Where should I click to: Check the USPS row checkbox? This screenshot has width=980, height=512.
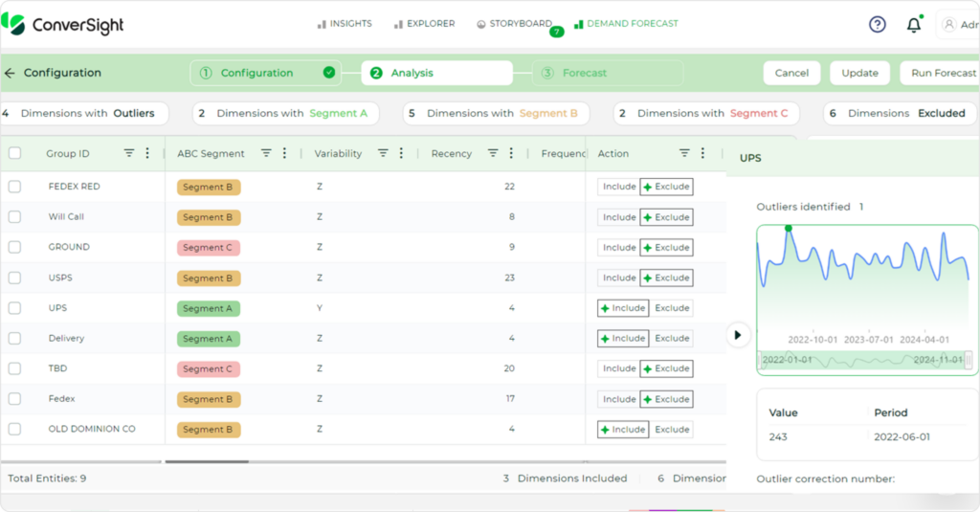[15, 278]
